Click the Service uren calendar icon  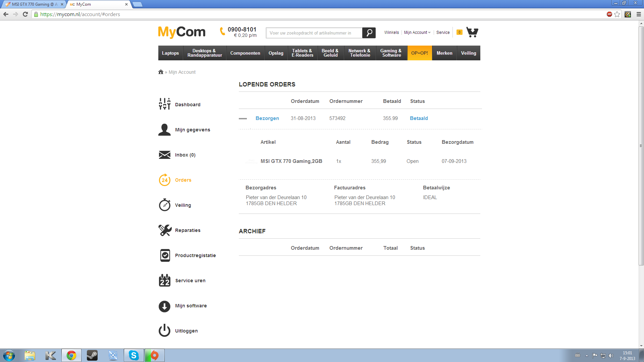pyautogui.click(x=164, y=281)
